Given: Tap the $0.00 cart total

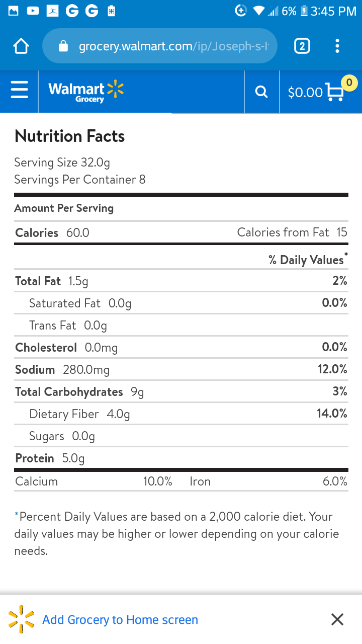Looking at the screenshot, I should coord(305,92).
